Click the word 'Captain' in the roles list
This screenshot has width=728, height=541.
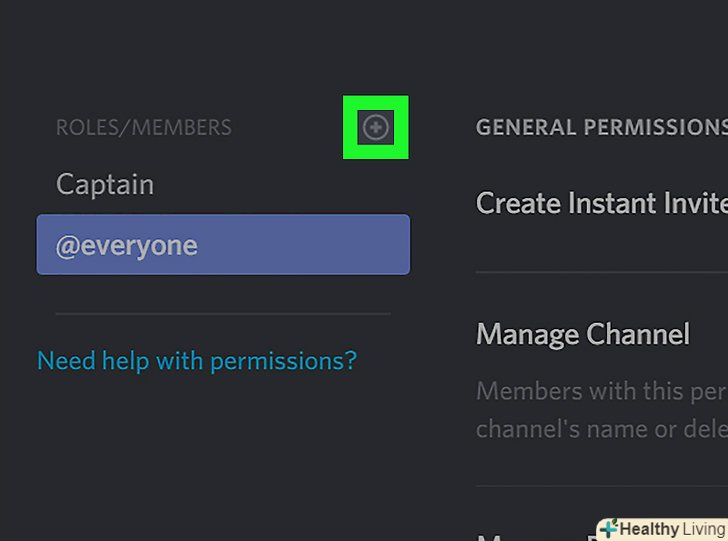pos(105,185)
